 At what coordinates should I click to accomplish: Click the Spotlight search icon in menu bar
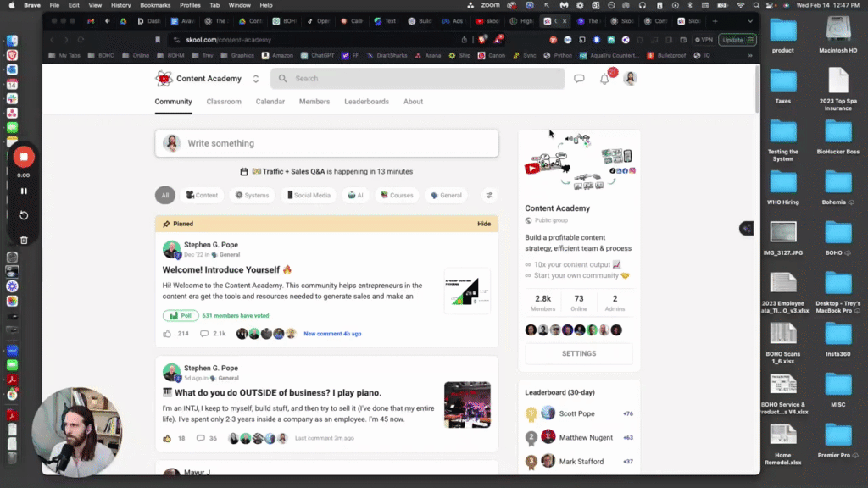tap(756, 5)
